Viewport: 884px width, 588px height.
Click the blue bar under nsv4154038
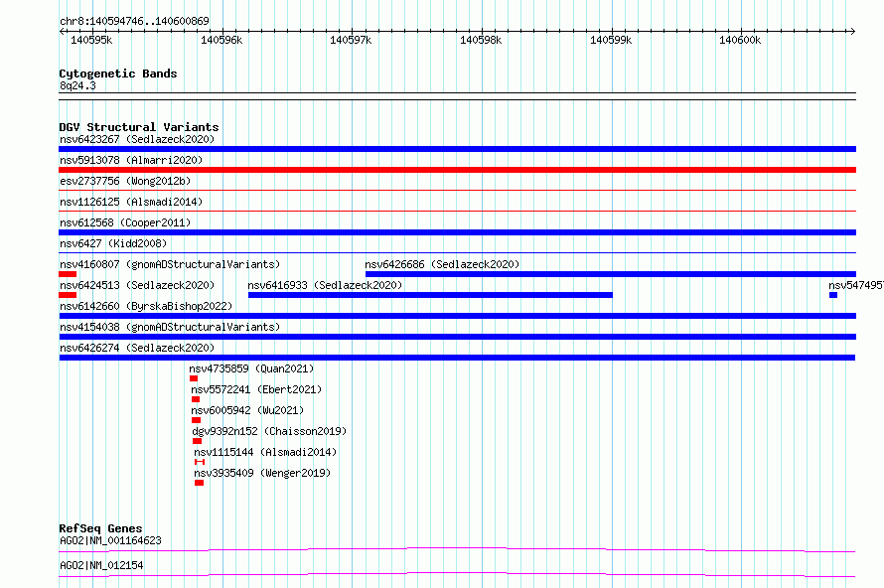[457, 337]
